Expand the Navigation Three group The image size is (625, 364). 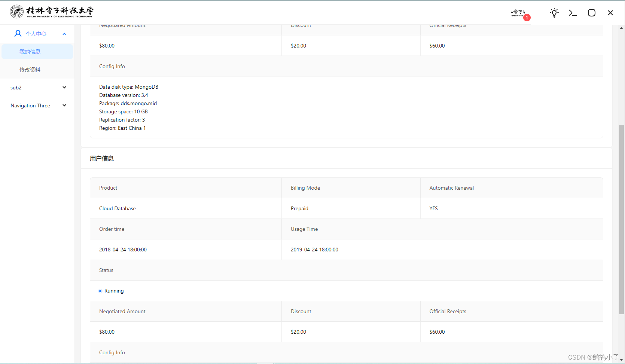click(64, 105)
